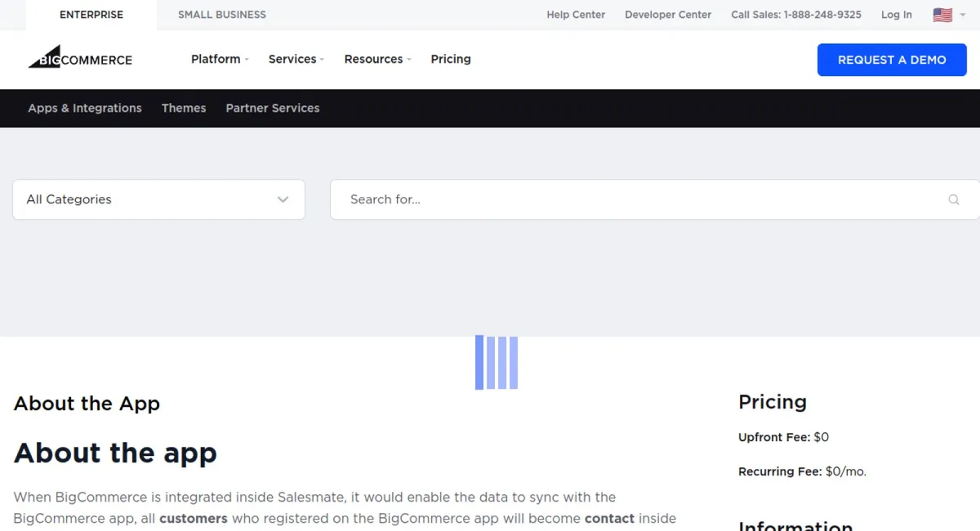
Task: Switch to the Enterprise tab
Action: [91, 15]
